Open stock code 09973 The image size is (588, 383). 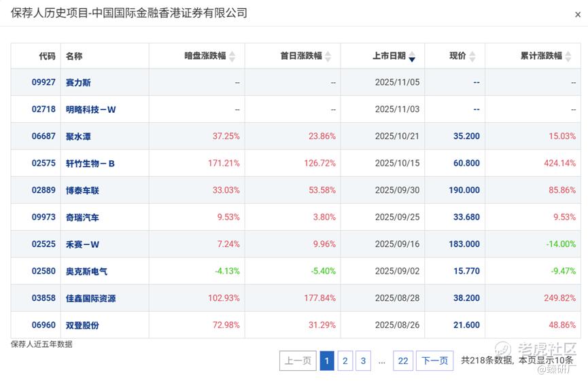point(44,217)
